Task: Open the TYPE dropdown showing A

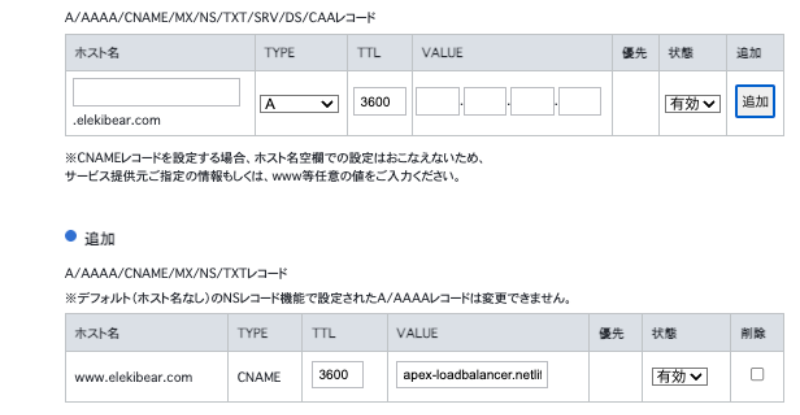Action: tap(299, 102)
